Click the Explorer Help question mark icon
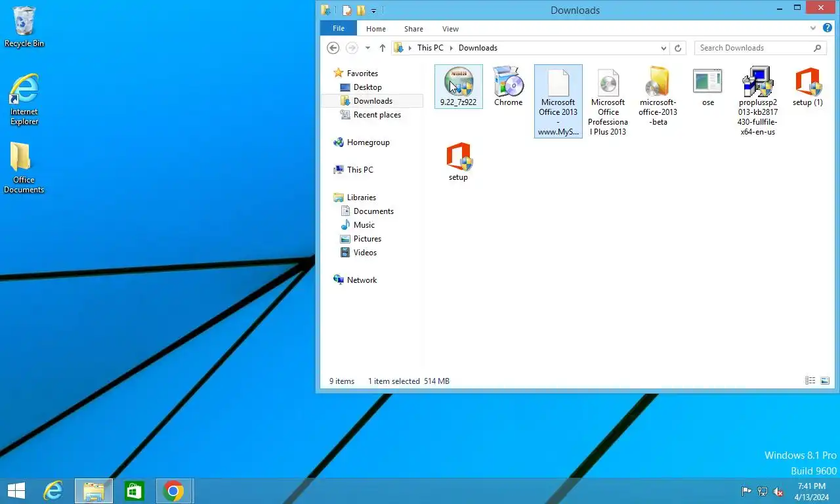Screen dimensions: 840x504 (x=828, y=28)
